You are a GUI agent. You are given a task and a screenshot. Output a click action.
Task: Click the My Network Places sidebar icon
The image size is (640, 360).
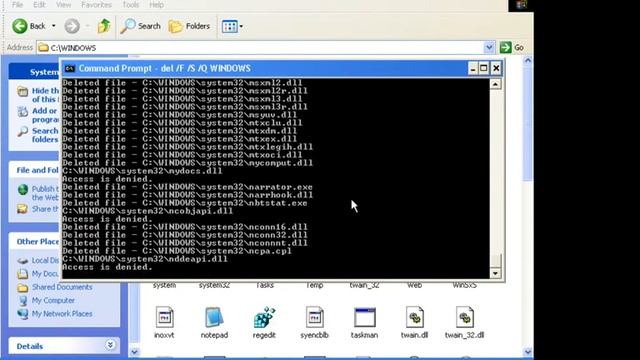[x=23, y=314]
